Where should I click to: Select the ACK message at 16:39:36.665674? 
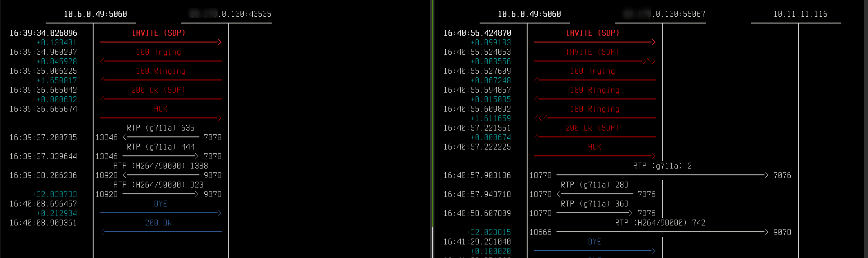point(160,109)
